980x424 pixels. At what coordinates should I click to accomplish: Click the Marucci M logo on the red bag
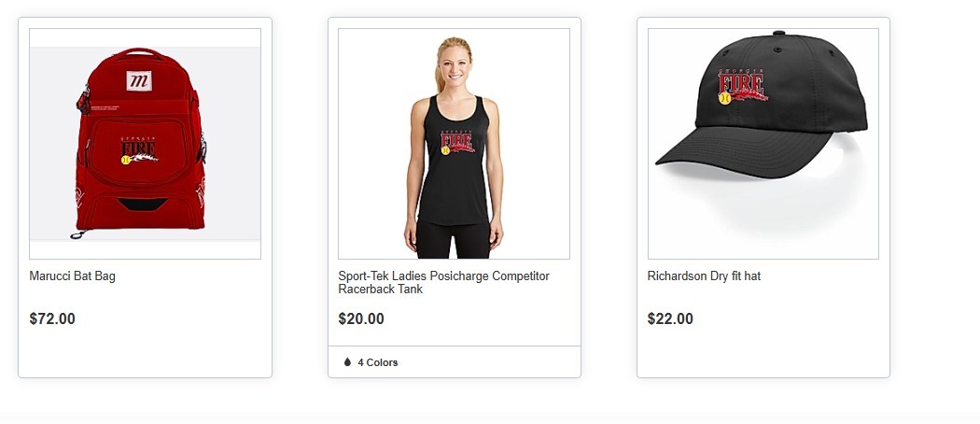click(139, 80)
